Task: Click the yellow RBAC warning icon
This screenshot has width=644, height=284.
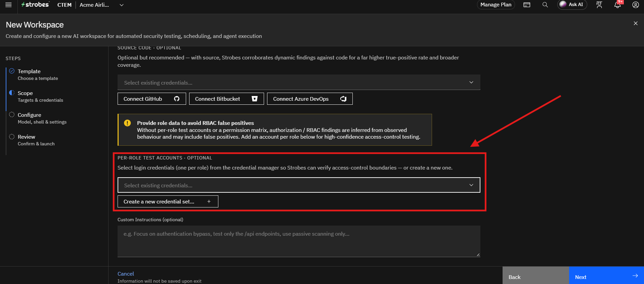Action: click(127, 123)
